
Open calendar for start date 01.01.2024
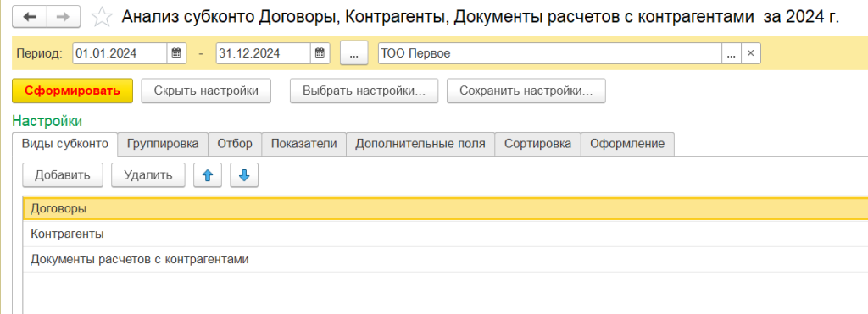click(176, 53)
